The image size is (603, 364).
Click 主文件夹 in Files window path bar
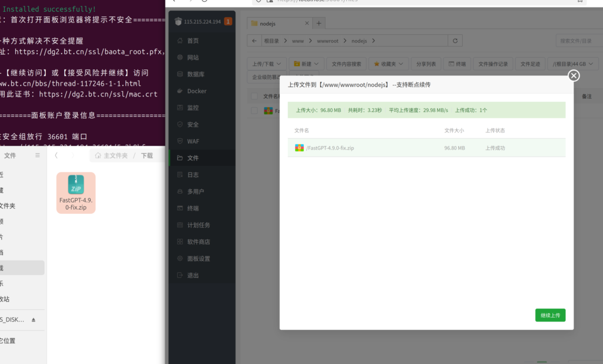[112, 155]
